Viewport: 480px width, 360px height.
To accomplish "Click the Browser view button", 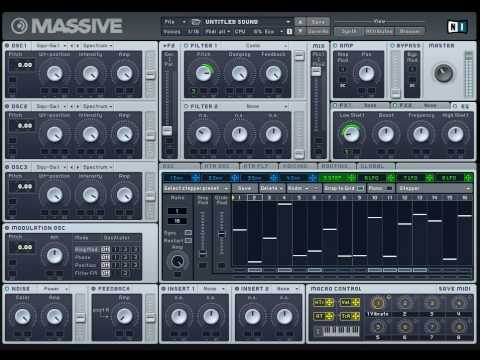I will click(x=410, y=31).
